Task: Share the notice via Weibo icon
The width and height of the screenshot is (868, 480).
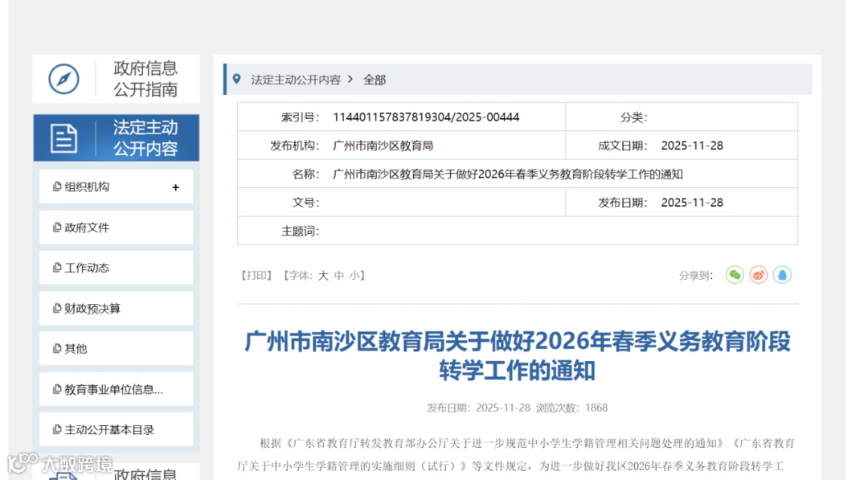Action: tap(759, 275)
